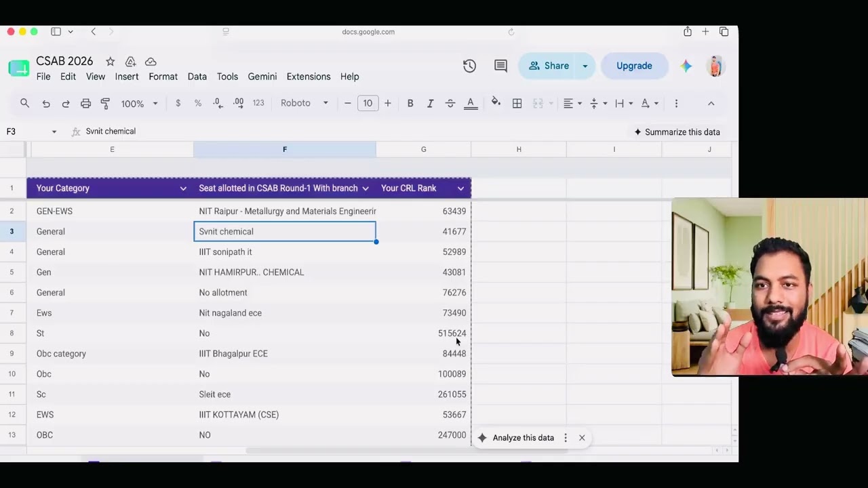Decrease the font size
This screenshot has height=488, width=868.
click(348, 103)
